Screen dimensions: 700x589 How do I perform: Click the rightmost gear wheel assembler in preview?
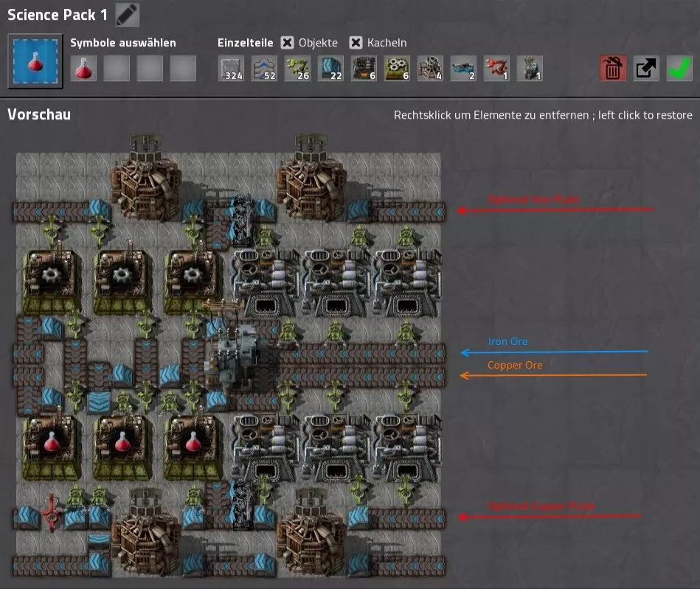point(193,281)
